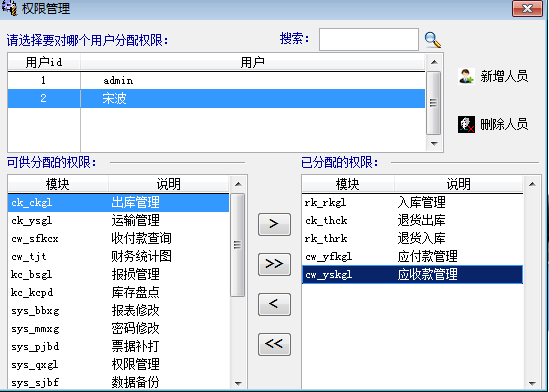
Task: Select the admin user row
Action: click(216, 80)
